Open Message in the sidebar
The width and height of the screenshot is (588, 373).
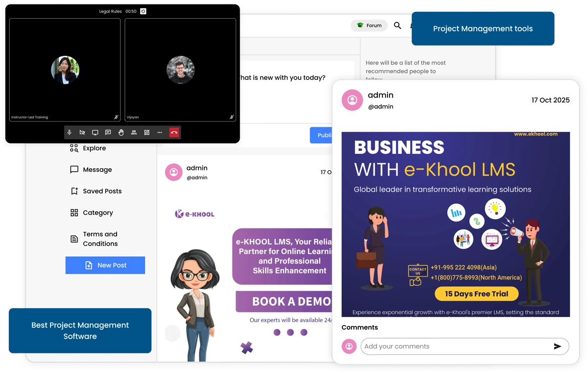[x=91, y=170]
